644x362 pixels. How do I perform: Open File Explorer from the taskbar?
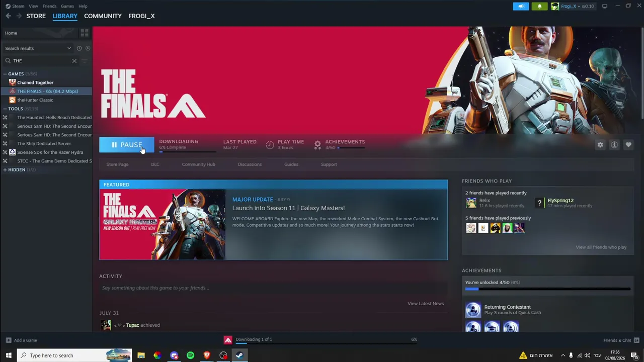click(141, 355)
